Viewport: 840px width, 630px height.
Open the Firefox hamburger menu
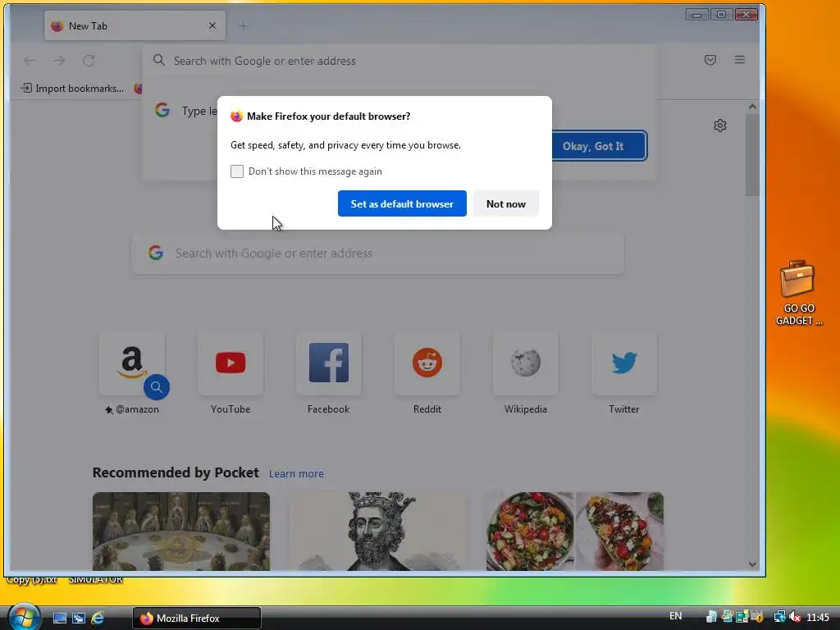click(x=740, y=60)
